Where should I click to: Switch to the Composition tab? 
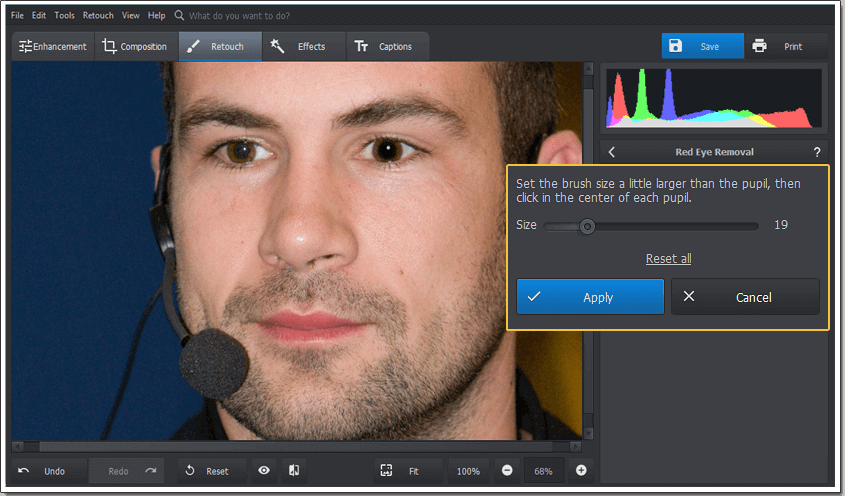[134, 46]
